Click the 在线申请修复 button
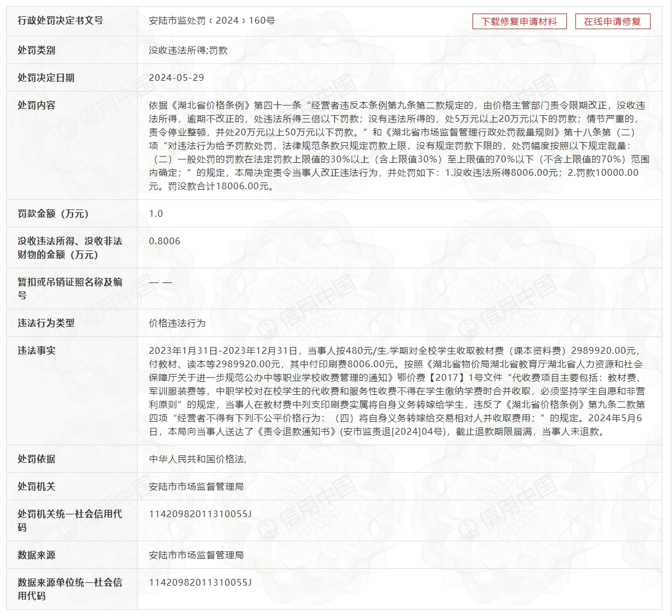The height and width of the screenshot is (616, 672). pos(612,21)
